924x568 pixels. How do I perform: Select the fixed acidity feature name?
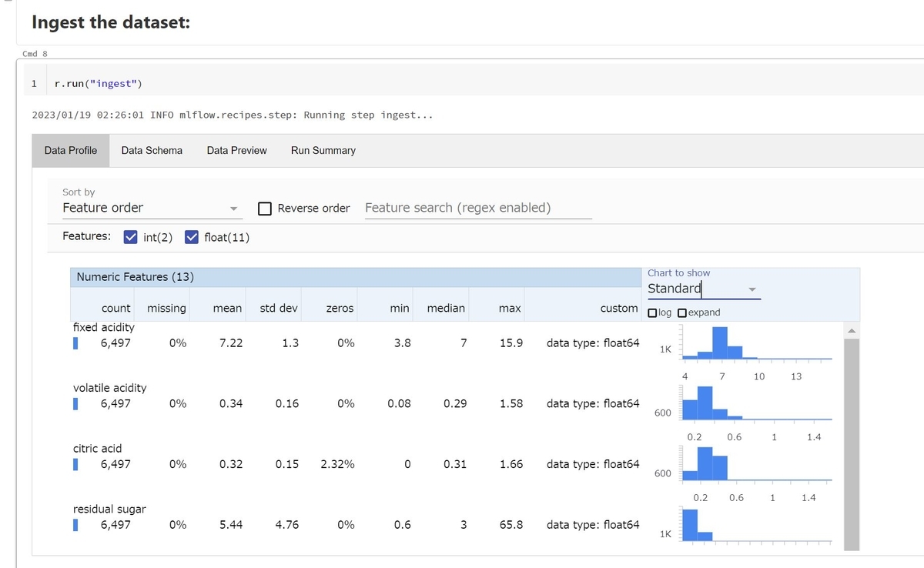(x=103, y=327)
